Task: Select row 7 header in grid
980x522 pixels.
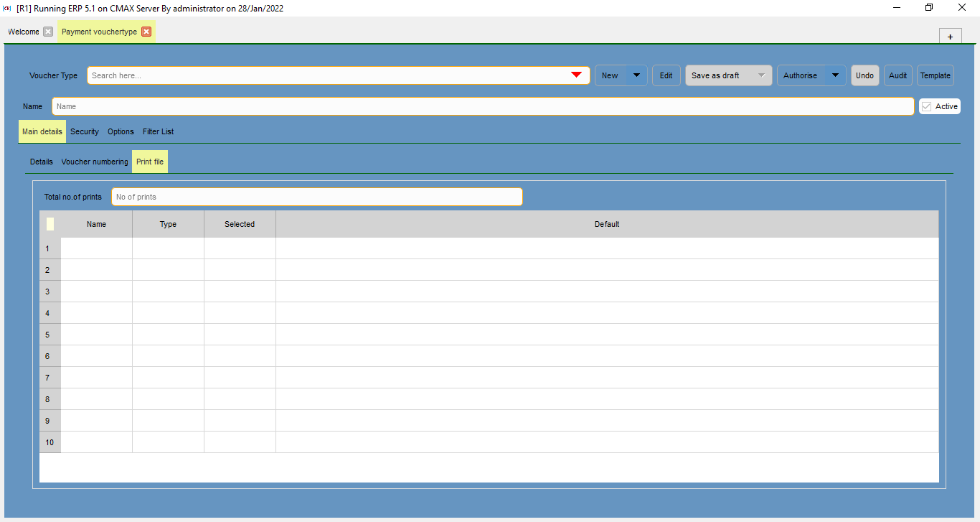Action: click(x=50, y=378)
